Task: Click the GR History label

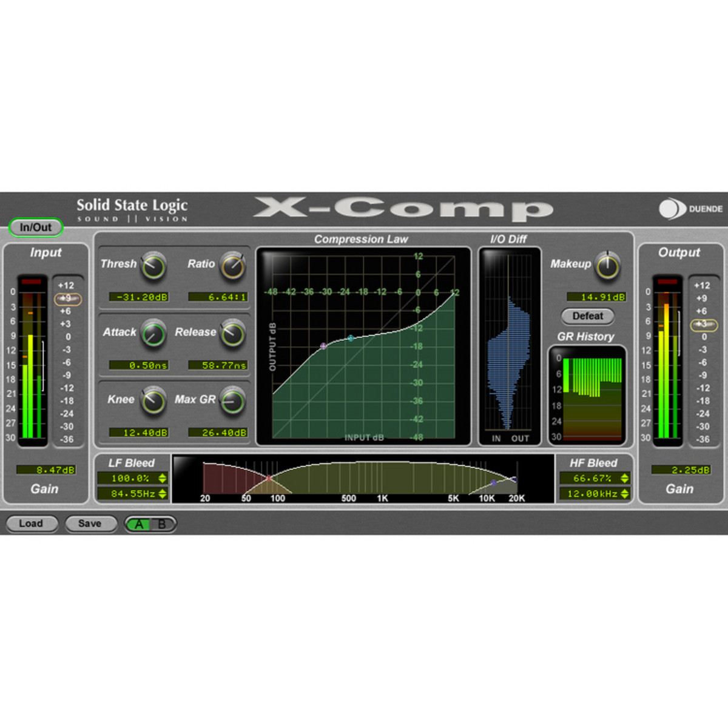Action: (585, 337)
